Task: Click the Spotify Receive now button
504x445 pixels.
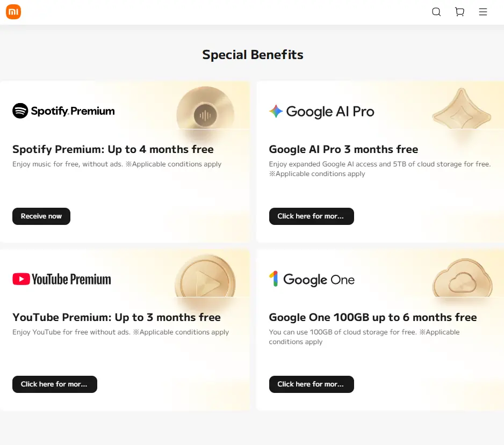Action: [x=41, y=216]
